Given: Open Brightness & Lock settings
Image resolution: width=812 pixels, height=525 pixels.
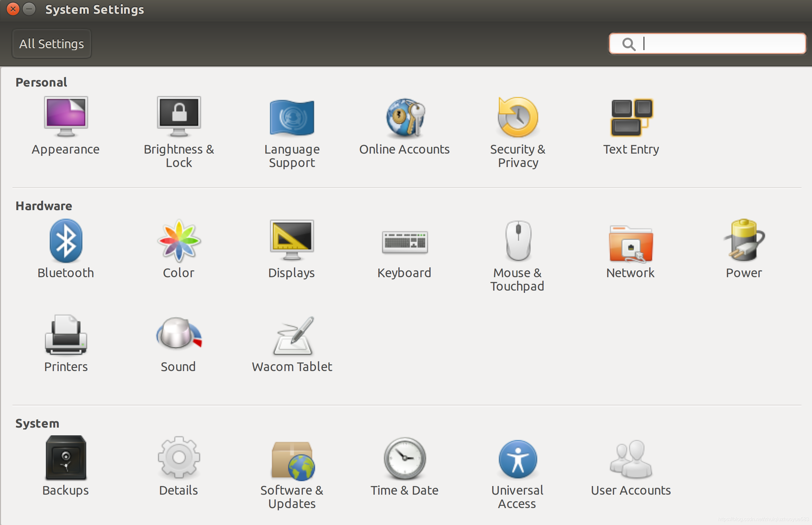Looking at the screenshot, I should (179, 117).
